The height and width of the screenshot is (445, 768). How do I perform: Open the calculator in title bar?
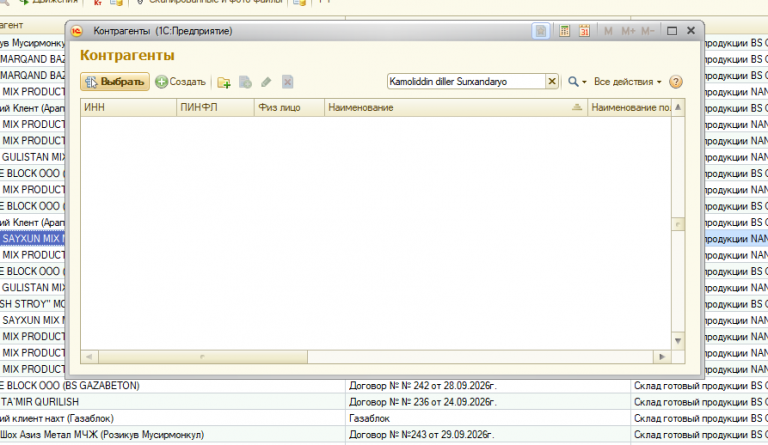(x=564, y=31)
